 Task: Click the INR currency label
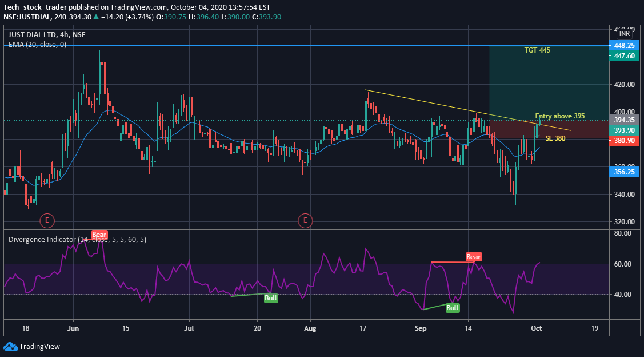click(625, 34)
